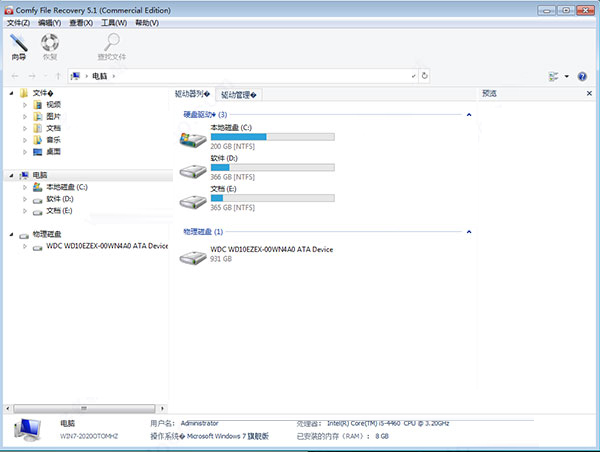The width and height of the screenshot is (600, 452).
Task: Click the D: drive usage bar
Action: [272, 167]
